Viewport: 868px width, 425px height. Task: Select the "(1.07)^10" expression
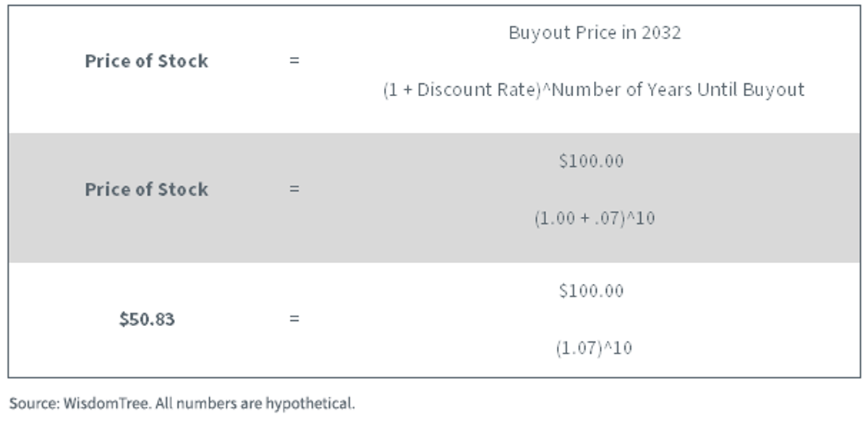tap(594, 348)
